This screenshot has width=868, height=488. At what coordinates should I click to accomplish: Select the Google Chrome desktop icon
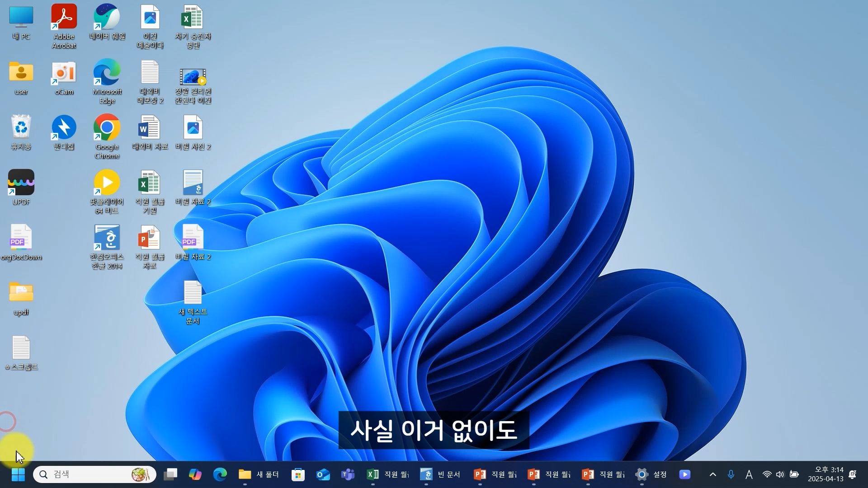[107, 128]
